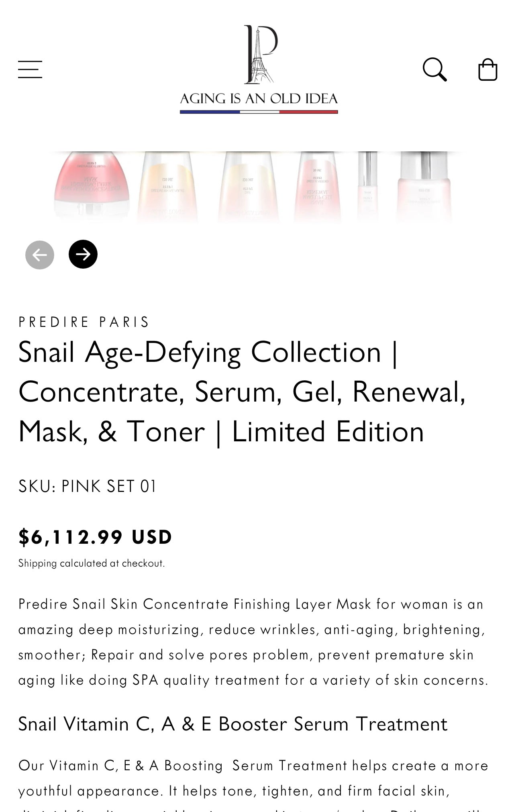Go to previous product image slide

click(40, 255)
